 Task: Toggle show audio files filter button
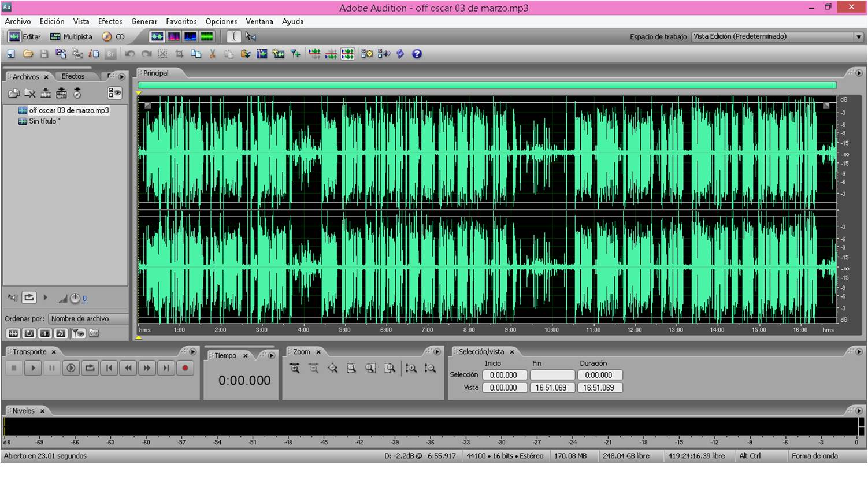click(x=13, y=333)
